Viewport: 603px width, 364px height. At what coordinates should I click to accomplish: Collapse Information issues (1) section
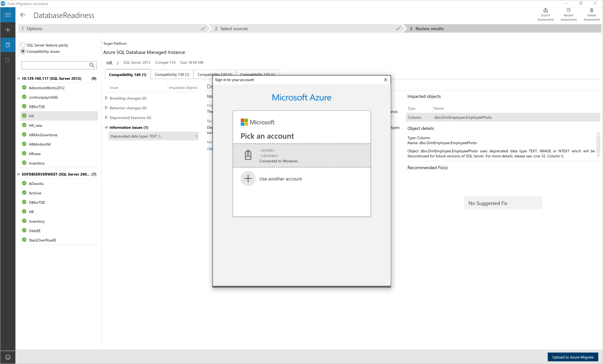[x=106, y=128]
